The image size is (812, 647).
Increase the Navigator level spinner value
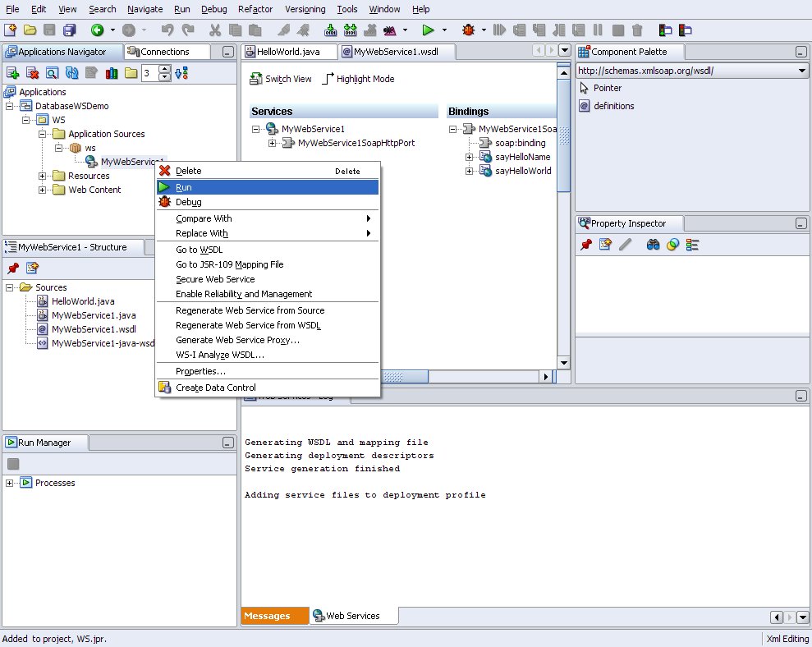pyautogui.click(x=165, y=70)
